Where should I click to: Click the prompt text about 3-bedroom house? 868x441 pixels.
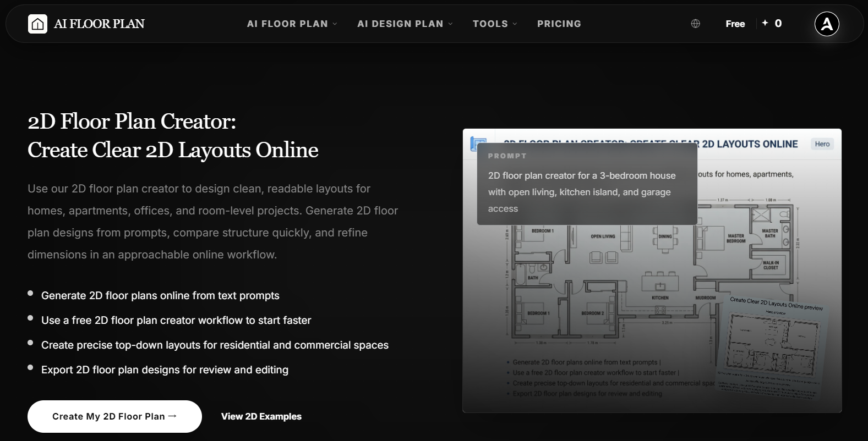[582, 192]
